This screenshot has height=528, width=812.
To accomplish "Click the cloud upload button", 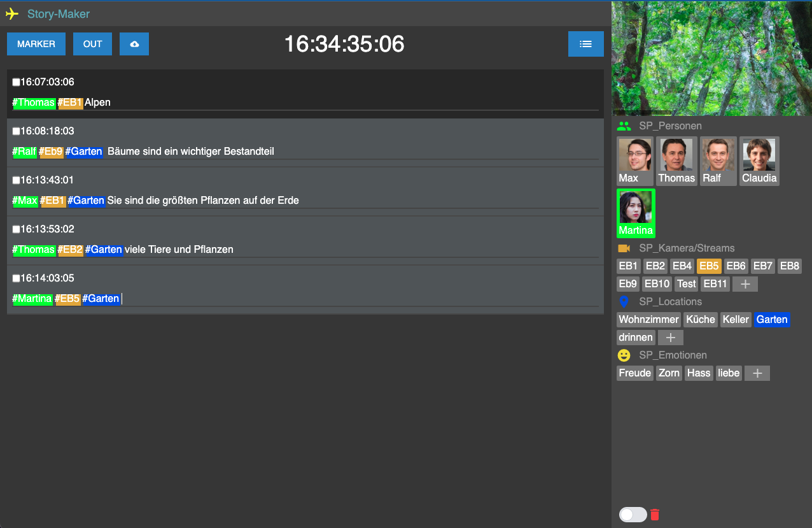I will coord(134,44).
